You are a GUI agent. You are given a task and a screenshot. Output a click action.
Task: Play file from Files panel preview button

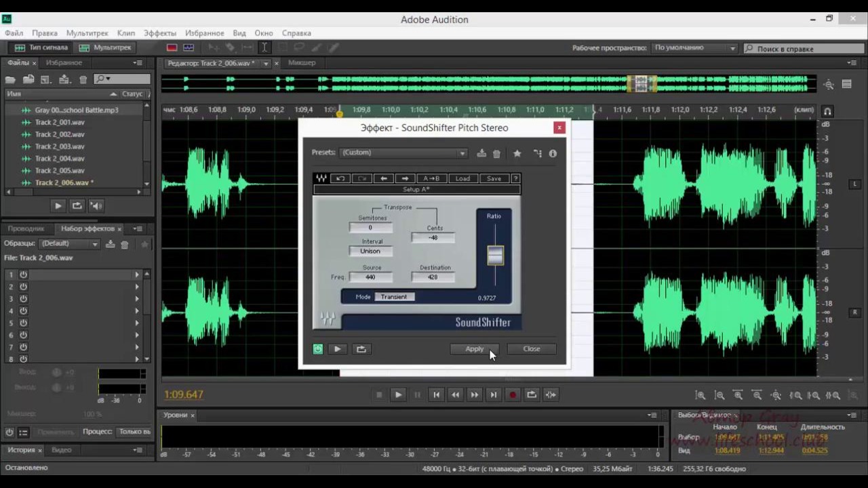(58, 205)
